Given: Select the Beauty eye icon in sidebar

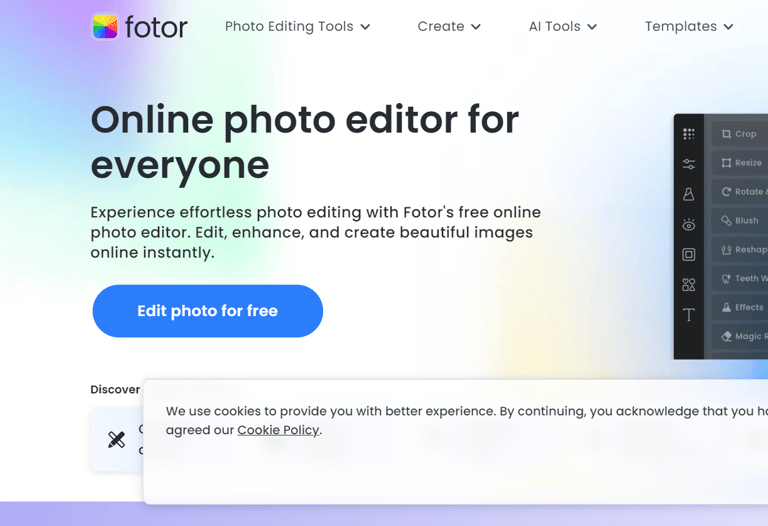Looking at the screenshot, I should coord(689,224).
